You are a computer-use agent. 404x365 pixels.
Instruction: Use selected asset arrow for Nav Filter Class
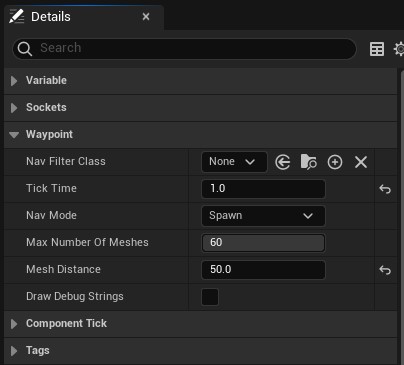pyautogui.click(x=283, y=162)
